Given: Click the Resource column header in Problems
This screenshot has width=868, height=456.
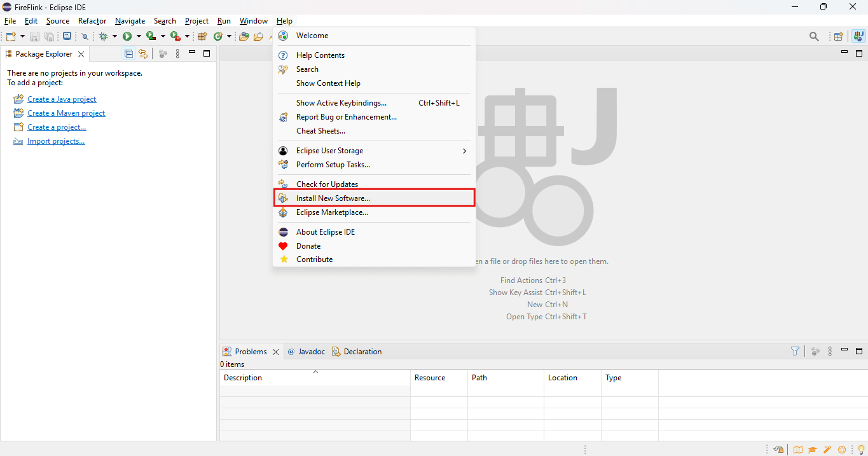Looking at the screenshot, I should (x=439, y=378).
